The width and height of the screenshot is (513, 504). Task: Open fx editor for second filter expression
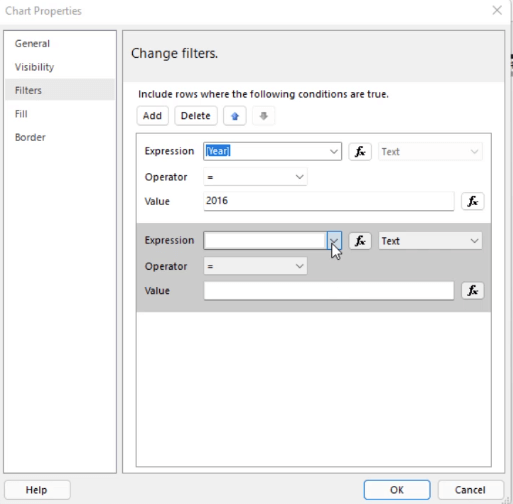click(x=360, y=241)
